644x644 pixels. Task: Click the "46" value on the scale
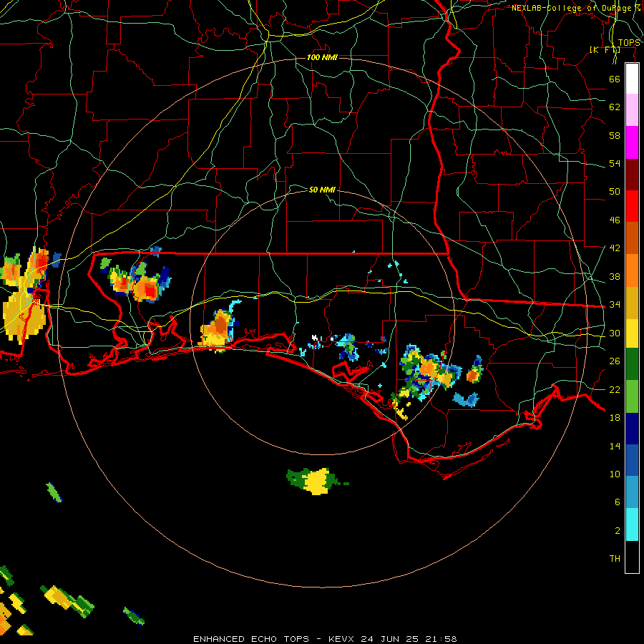tap(615, 220)
